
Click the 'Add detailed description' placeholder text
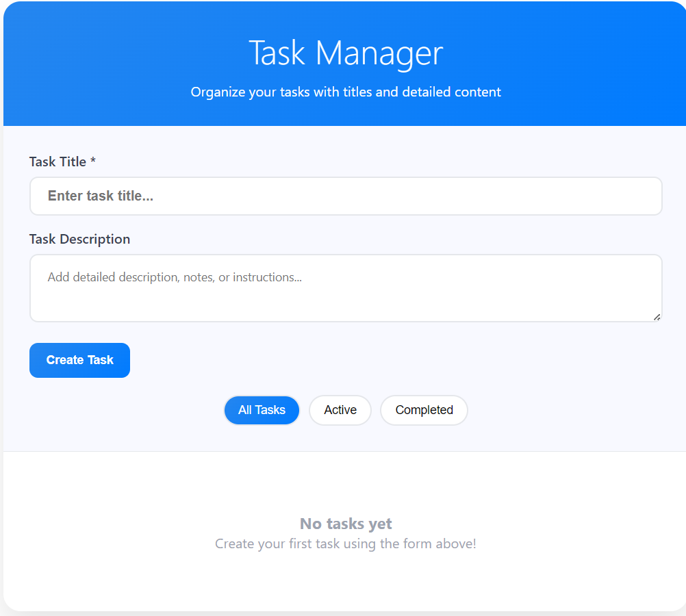pyautogui.click(x=175, y=278)
